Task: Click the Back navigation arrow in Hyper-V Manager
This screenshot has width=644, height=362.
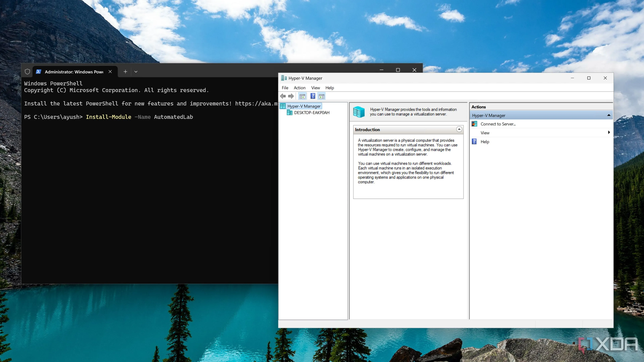Action: click(x=283, y=96)
